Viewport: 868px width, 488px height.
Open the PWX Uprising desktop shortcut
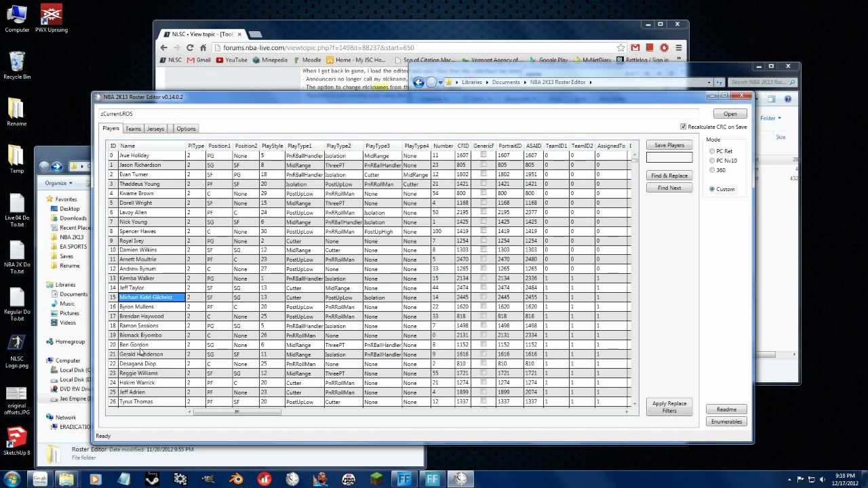[52, 18]
